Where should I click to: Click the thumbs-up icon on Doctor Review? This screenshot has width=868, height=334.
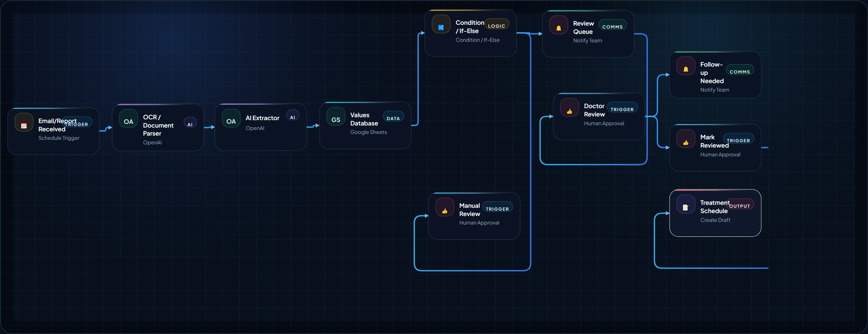point(569,107)
